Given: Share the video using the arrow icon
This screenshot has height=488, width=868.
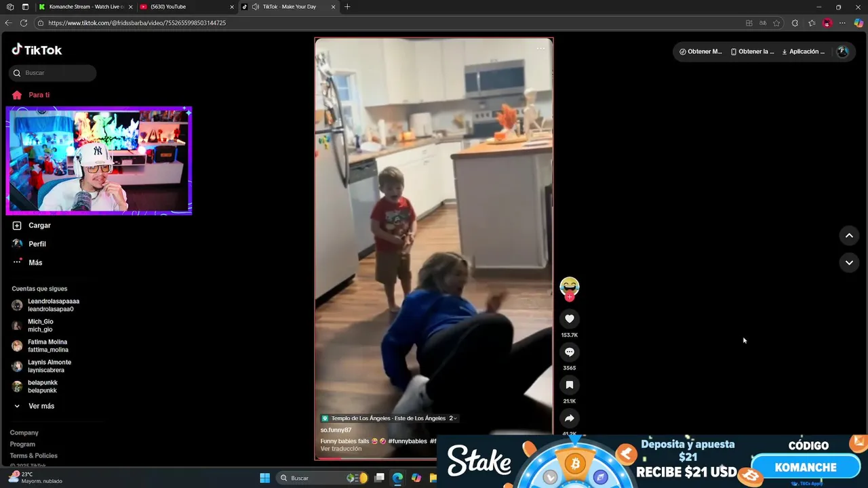Looking at the screenshot, I should (x=570, y=418).
